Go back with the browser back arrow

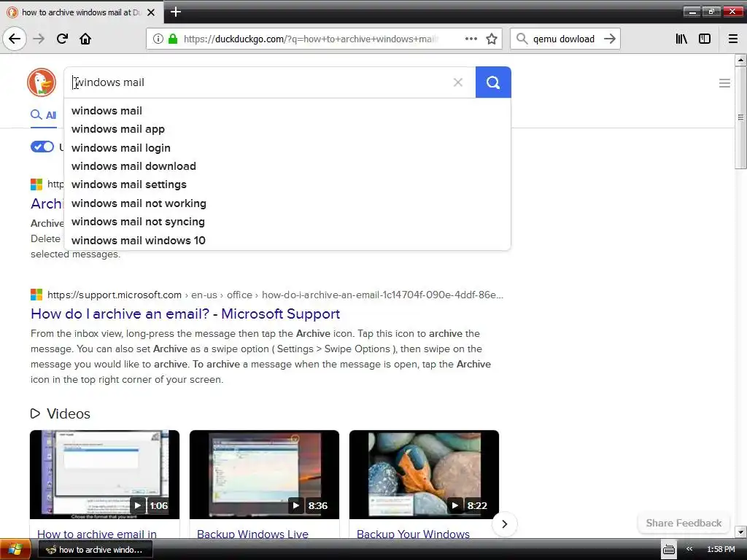[x=15, y=39]
